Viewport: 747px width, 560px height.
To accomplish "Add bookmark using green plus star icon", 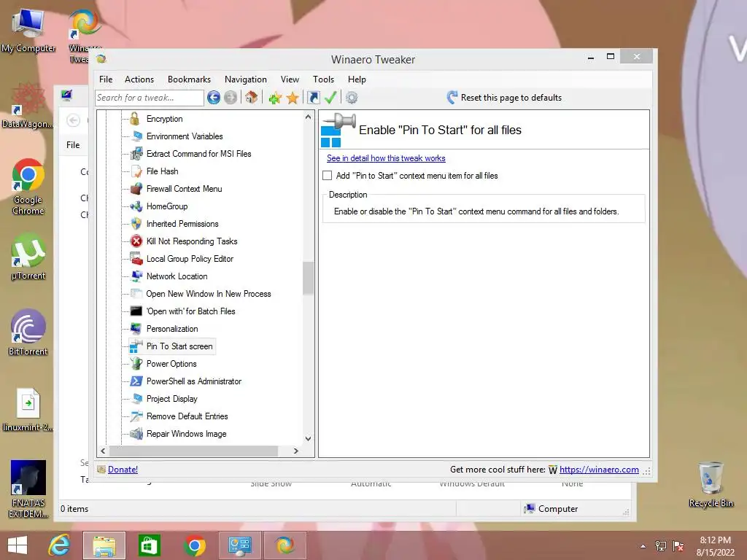I will pos(275,98).
